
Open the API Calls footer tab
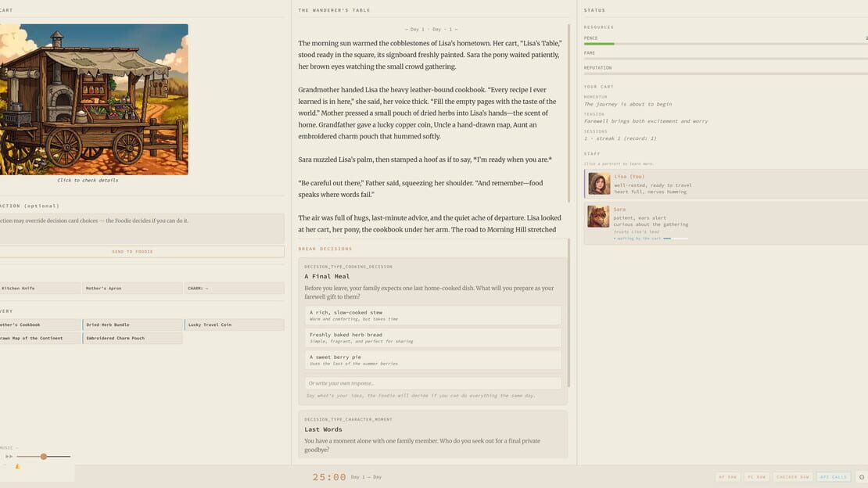[833, 477]
